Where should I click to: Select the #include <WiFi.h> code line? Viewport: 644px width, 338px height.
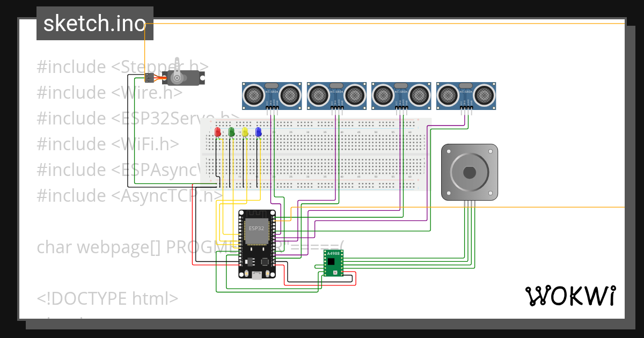pos(107,144)
